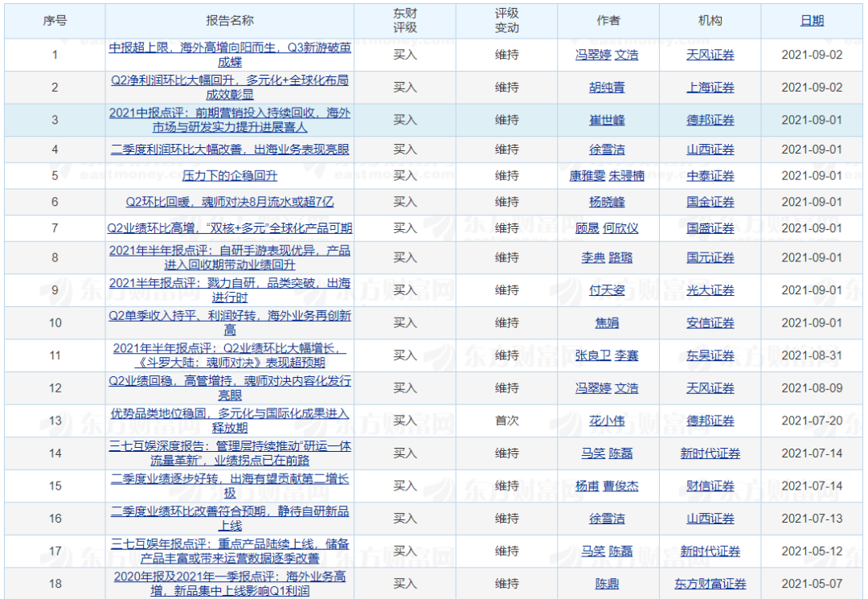Open report '二季度业绩逐步好转，出海有望贡献'
Image resolution: width=868 pixels, height=599 pixels.
pos(230,486)
